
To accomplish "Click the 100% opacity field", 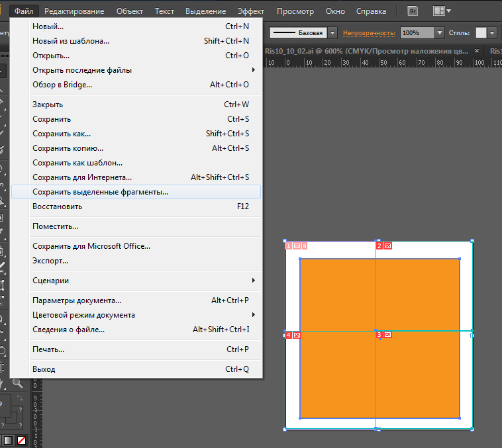I will [417, 32].
